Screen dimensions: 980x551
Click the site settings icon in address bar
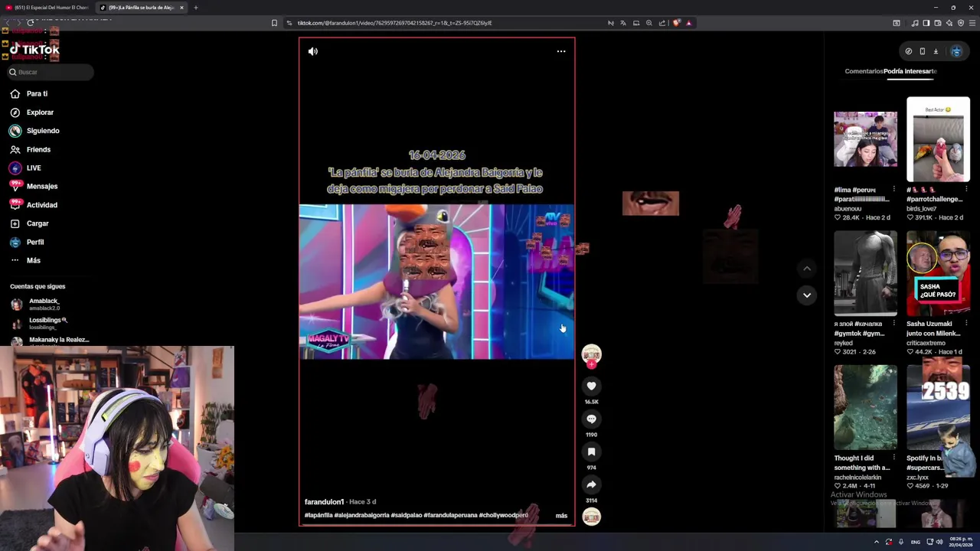[x=289, y=23]
